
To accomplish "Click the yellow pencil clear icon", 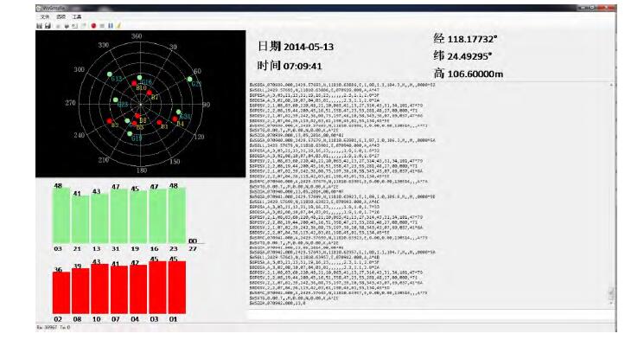I will point(118,25).
